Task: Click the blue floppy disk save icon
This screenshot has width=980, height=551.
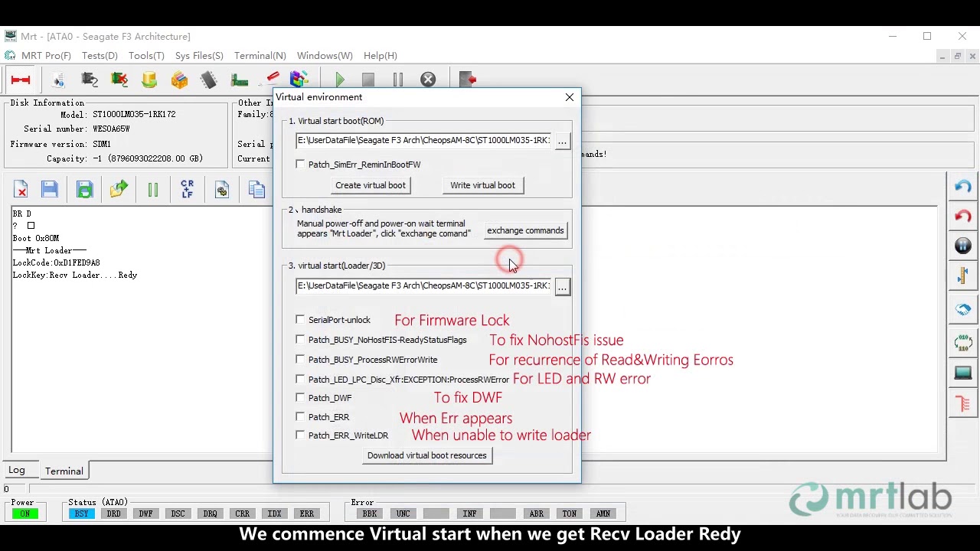Action: [50, 190]
